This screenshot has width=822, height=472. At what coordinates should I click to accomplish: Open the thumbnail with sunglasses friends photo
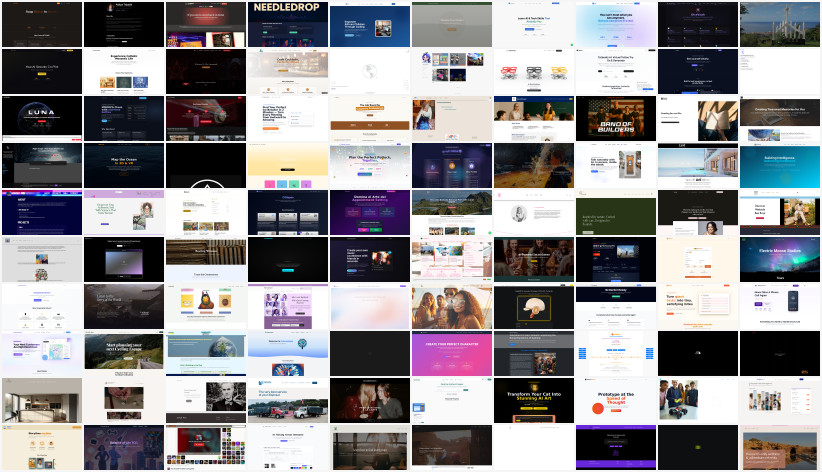click(452, 306)
